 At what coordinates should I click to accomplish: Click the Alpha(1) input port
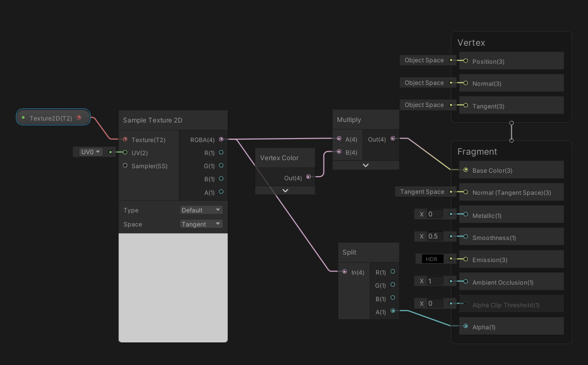tap(465, 326)
